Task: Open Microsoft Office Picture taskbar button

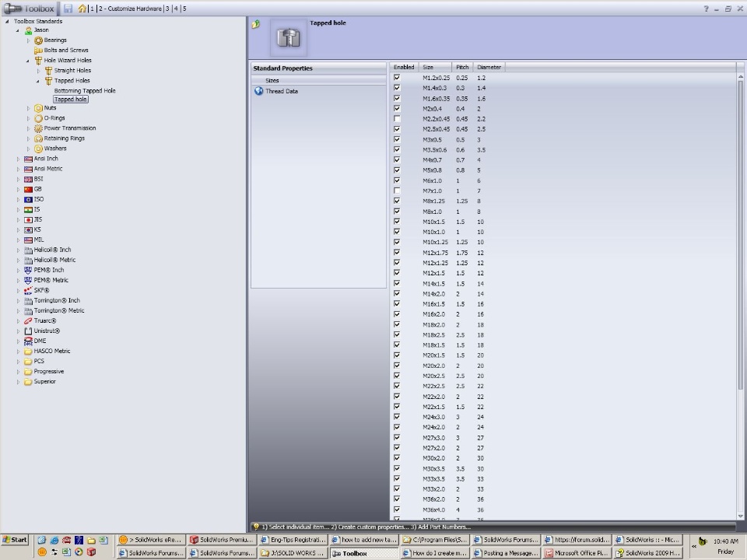Action: pos(577,553)
